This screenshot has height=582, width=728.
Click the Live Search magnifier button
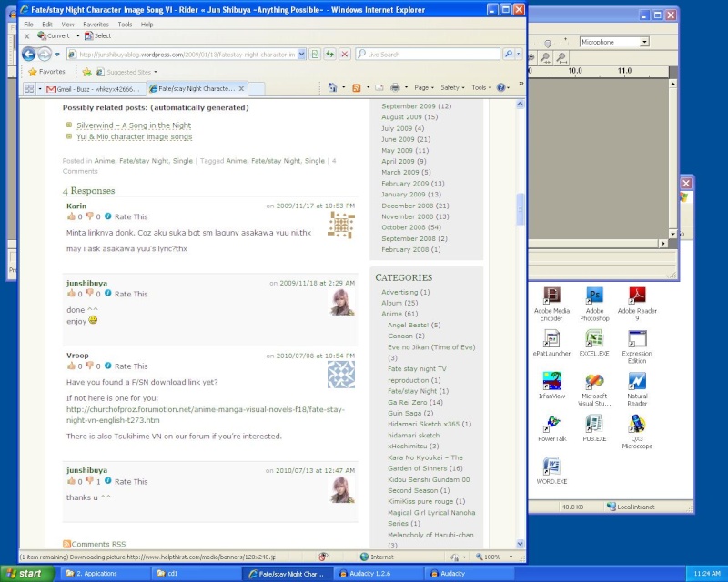[509, 55]
